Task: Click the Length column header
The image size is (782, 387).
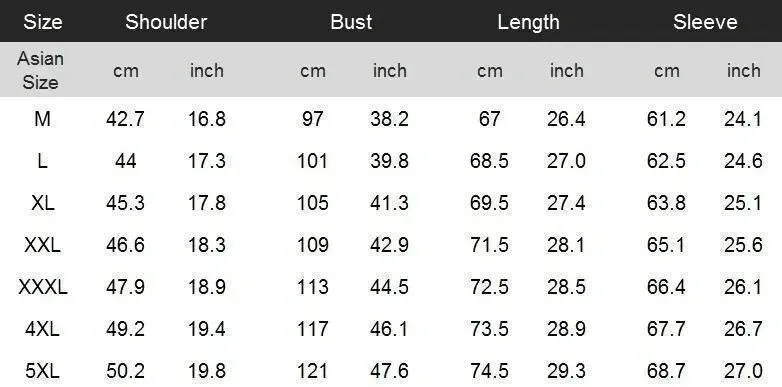Action: pyautogui.click(x=528, y=22)
